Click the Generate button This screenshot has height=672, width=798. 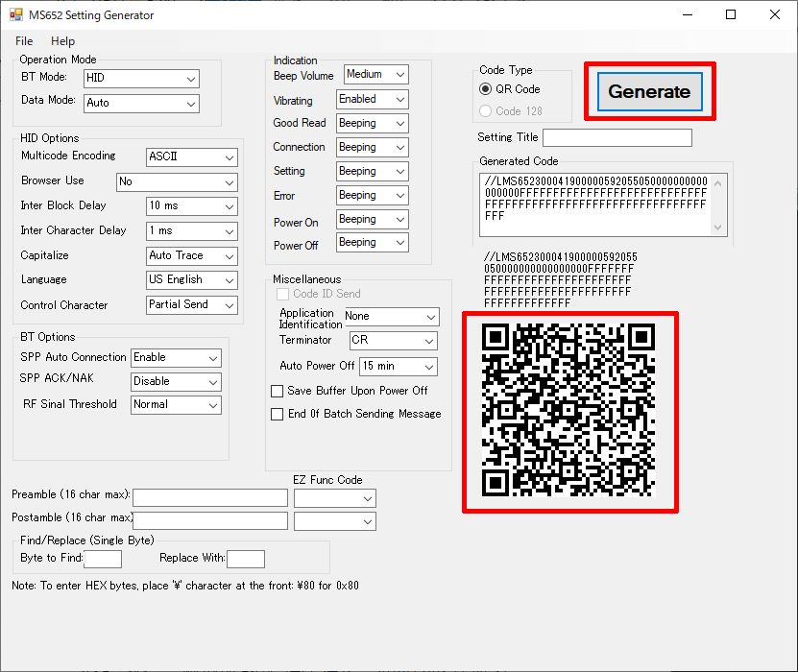coord(649,91)
